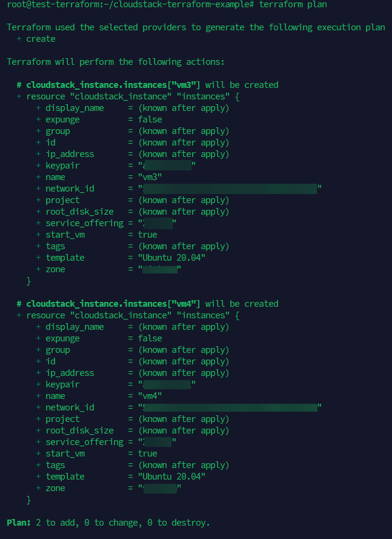Click the closing brace of the vm4 block
This screenshot has height=539, width=392.
click(28, 500)
